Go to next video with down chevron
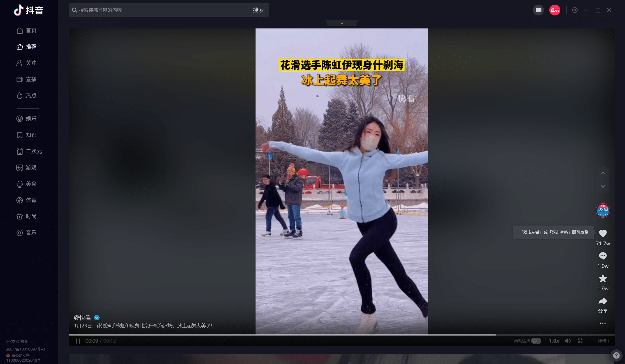The width and height of the screenshot is (625, 364). point(602,186)
